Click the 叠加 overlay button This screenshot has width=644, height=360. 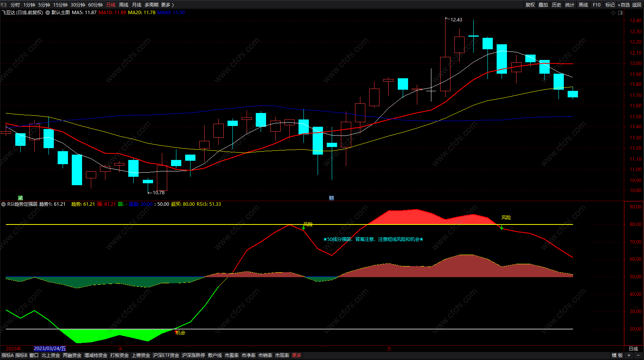[x=543, y=5]
